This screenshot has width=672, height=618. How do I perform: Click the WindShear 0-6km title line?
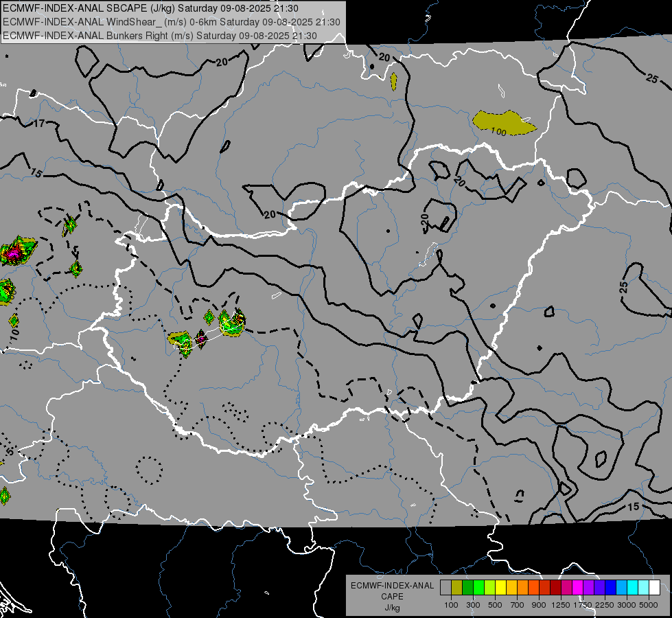point(172,22)
